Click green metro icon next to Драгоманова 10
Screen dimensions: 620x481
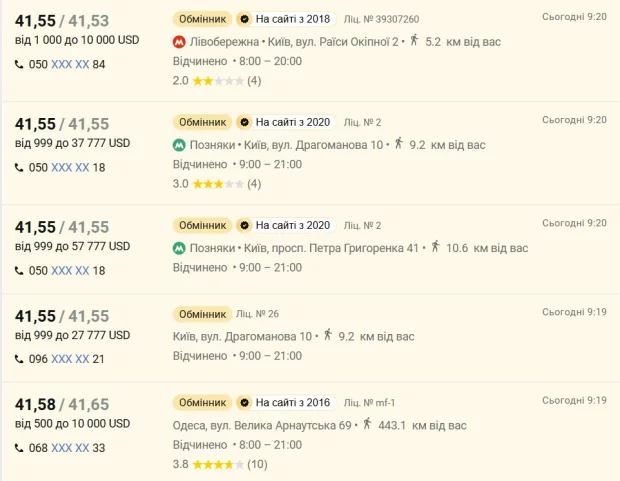[x=180, y=145]
